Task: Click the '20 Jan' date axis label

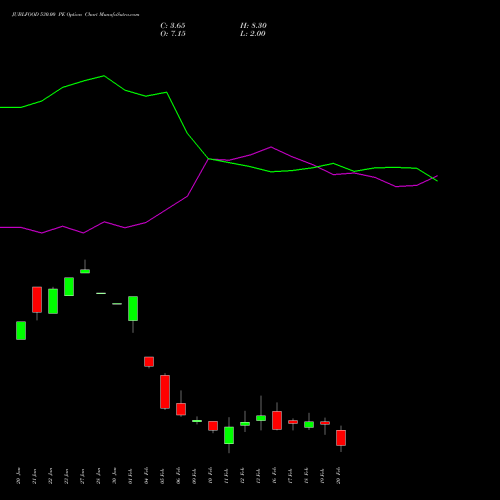Action: tap(19, 476)
